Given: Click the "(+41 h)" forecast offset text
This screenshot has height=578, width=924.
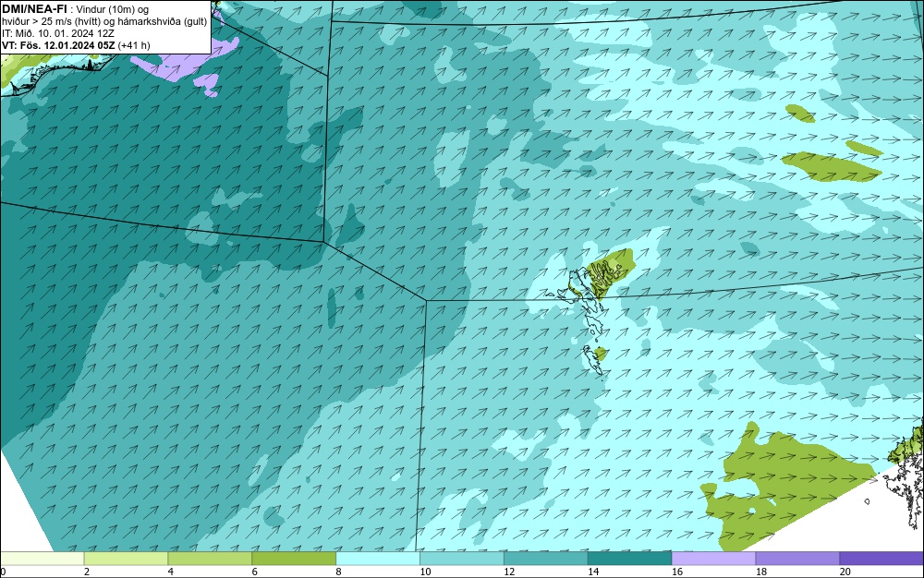Looking at the screenshot, I should pyautogui.click(x=134, y=45).
